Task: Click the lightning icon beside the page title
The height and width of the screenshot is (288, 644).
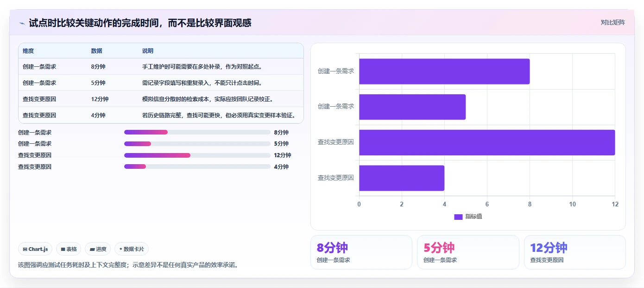Action: (22, 23)
